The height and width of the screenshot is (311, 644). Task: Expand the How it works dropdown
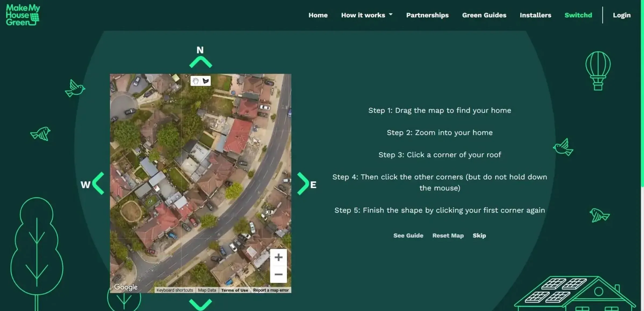click(366, 15)
